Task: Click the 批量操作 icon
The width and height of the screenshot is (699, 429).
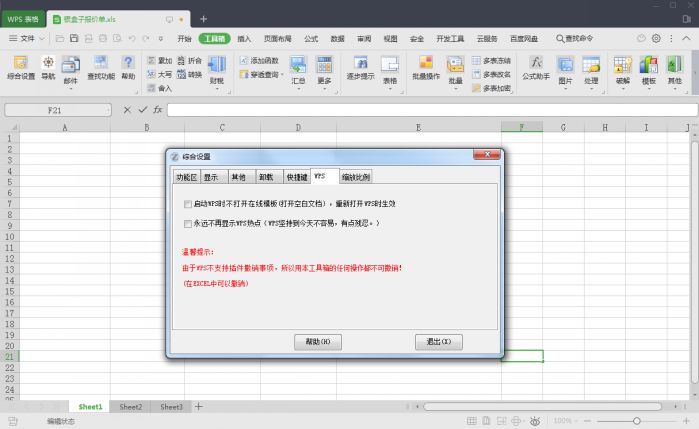Action: (426, 68)
